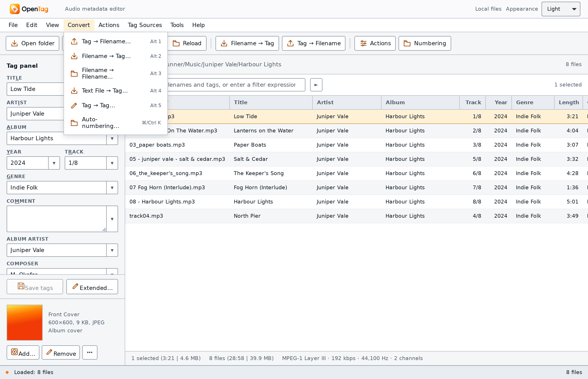588x379 pixels.
Task: Click Add… cover art button
Action: pos(23,352)
